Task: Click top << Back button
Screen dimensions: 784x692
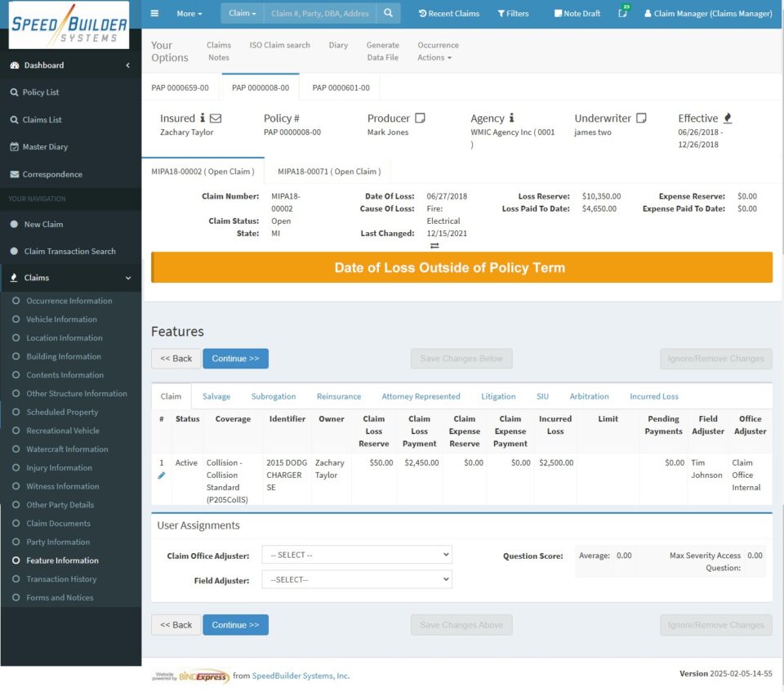Action: [x=176, y=359]
